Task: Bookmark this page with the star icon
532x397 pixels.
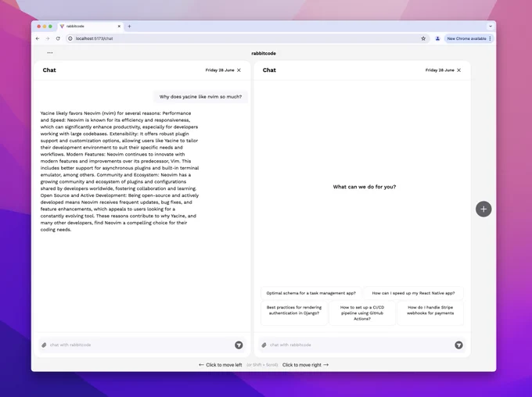Action: (x=423, y=38)
